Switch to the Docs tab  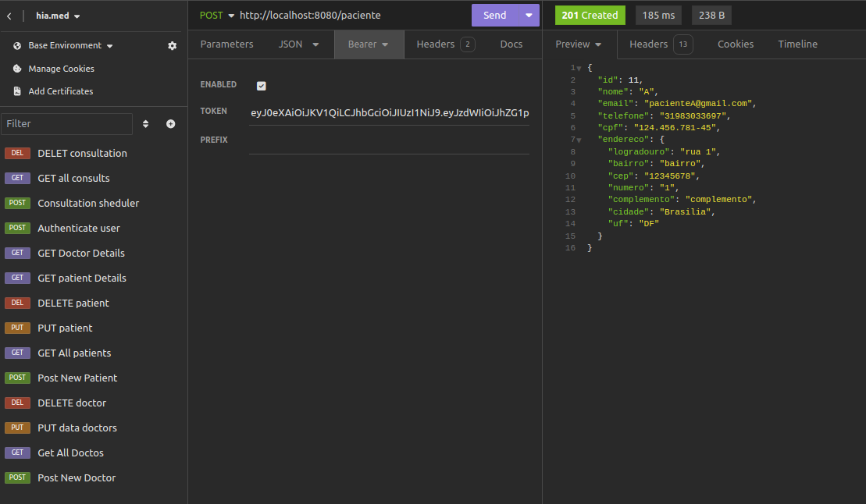[x=511, y=44]
